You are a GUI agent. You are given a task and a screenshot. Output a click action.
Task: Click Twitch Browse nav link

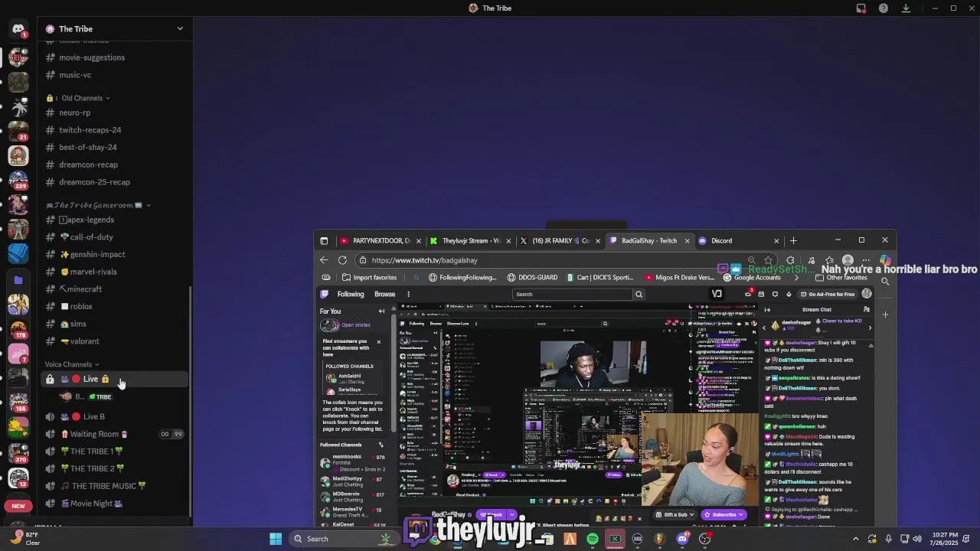(x=384, y=294)
